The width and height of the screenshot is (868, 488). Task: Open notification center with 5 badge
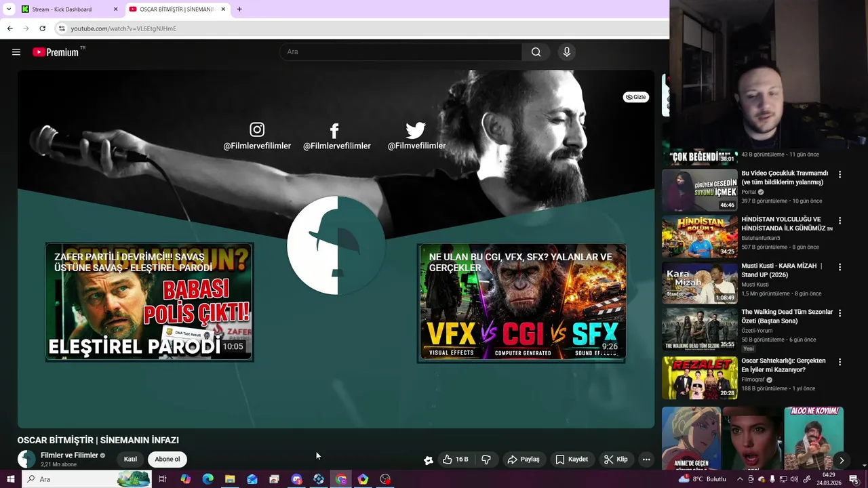click(854, 479)
